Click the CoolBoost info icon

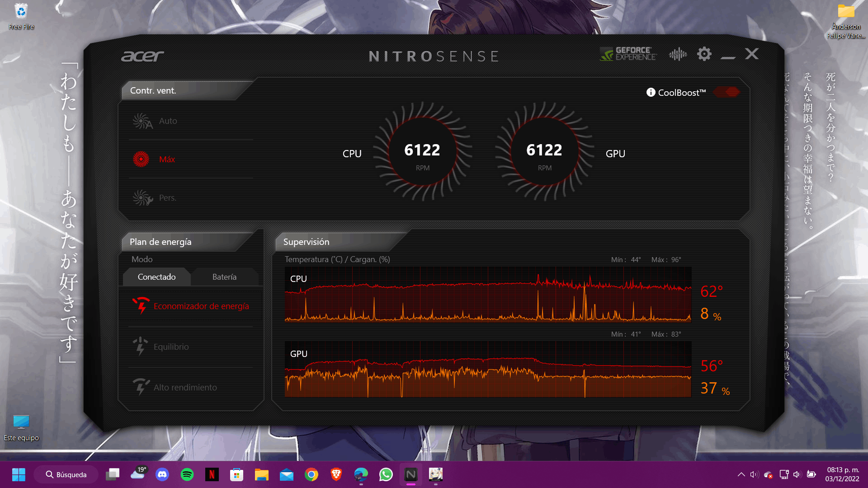(x=651, y=92)
